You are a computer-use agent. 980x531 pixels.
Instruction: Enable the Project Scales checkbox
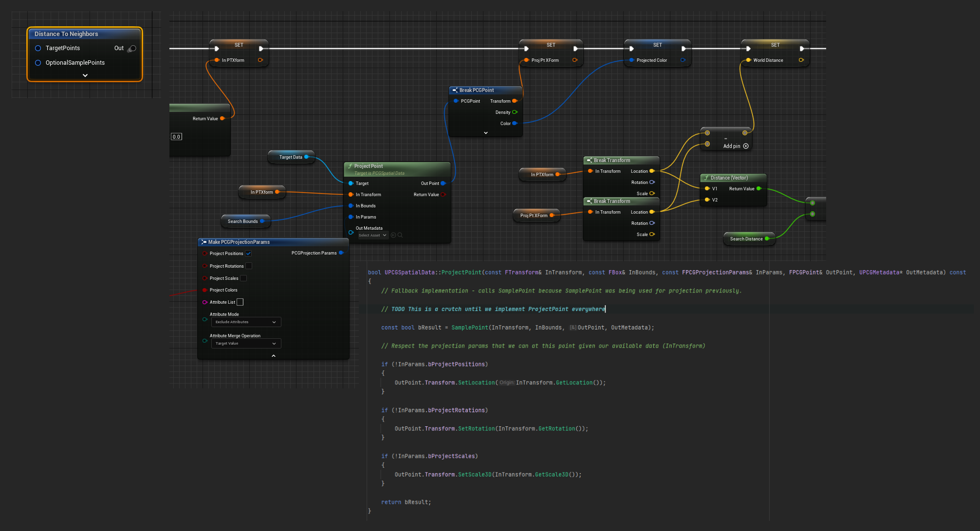243,278
